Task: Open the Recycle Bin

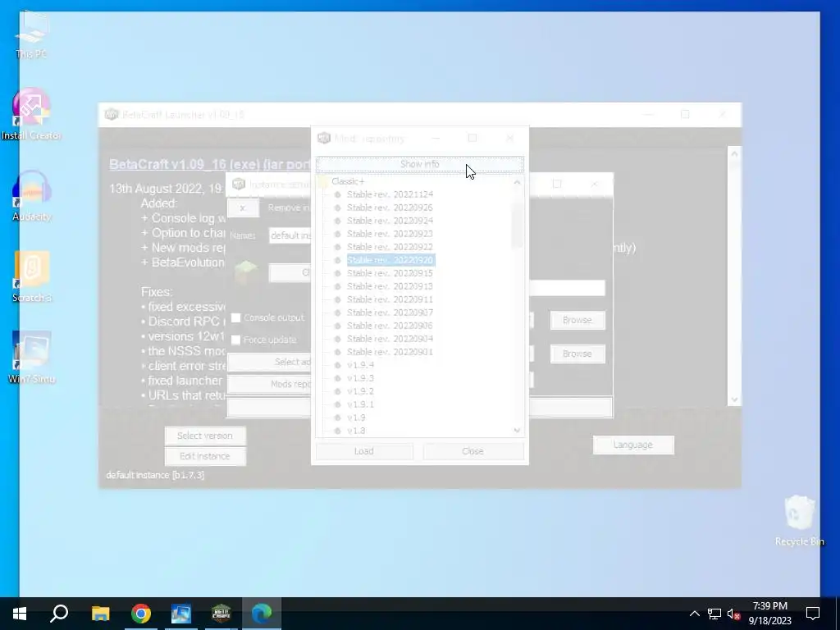Action: [x=799, y=519]
